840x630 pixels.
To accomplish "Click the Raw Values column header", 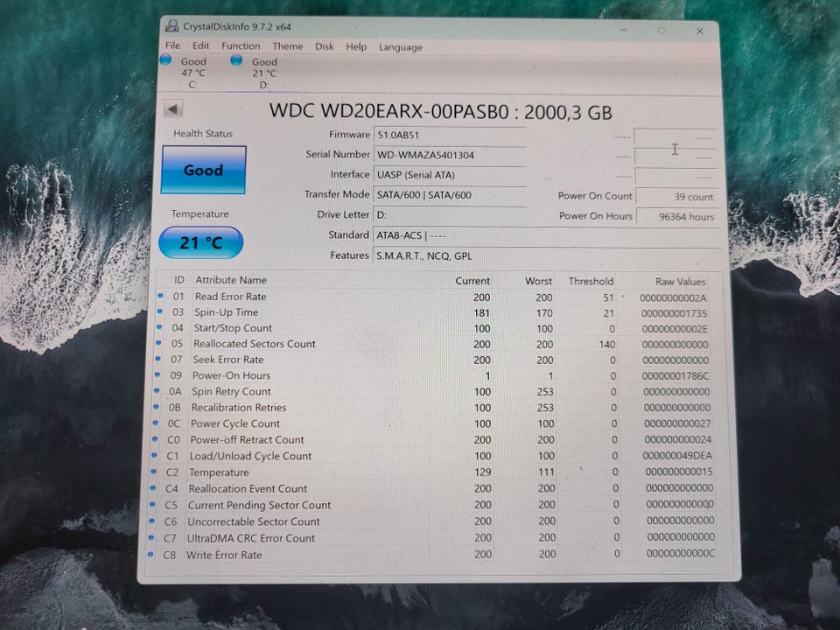I will [x=681, y=282].
